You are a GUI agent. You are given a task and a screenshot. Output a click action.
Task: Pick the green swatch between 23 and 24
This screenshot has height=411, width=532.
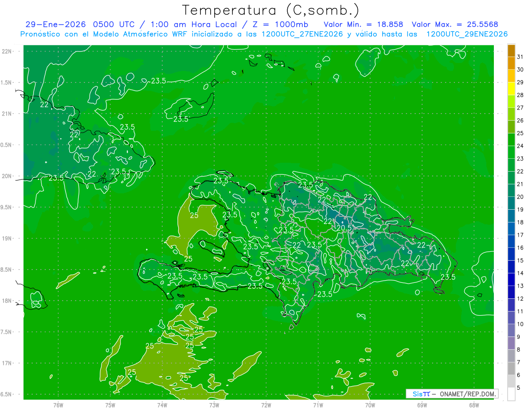(x=512, y=153)
